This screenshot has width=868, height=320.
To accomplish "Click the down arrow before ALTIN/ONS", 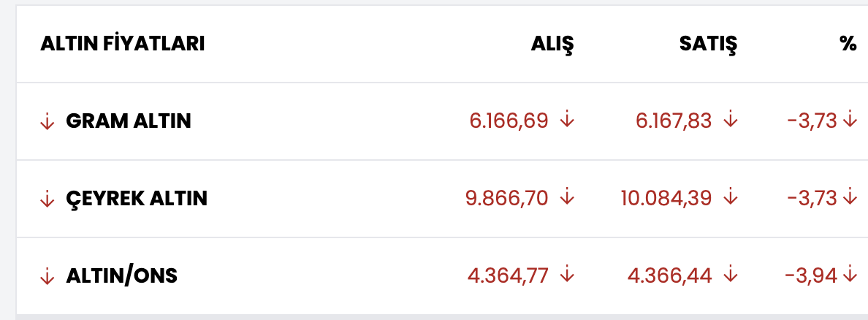I will click(47, 276).
